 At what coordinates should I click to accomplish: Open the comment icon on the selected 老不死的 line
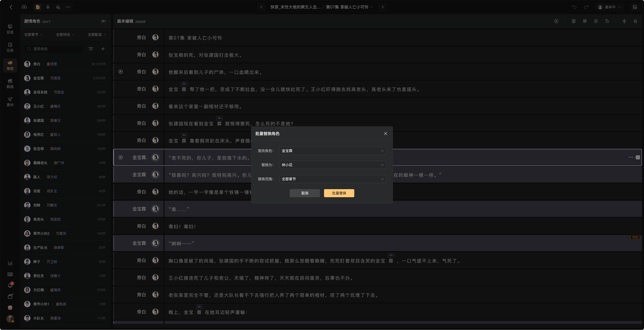tap(638, 157)
